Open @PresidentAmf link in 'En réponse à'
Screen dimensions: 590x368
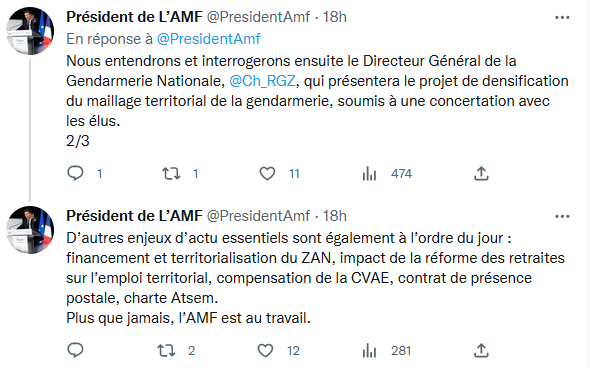click(x=208, y=39)
